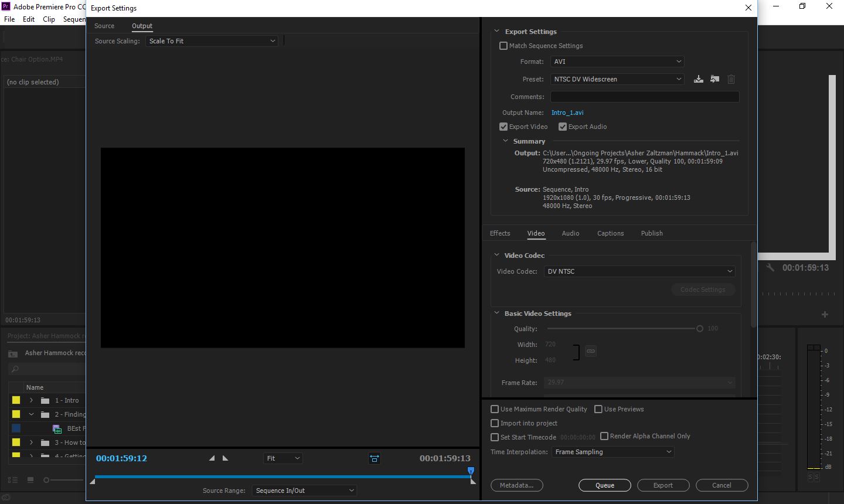
Task: Click the Intro_1.avi output name link
Action: 567,113
